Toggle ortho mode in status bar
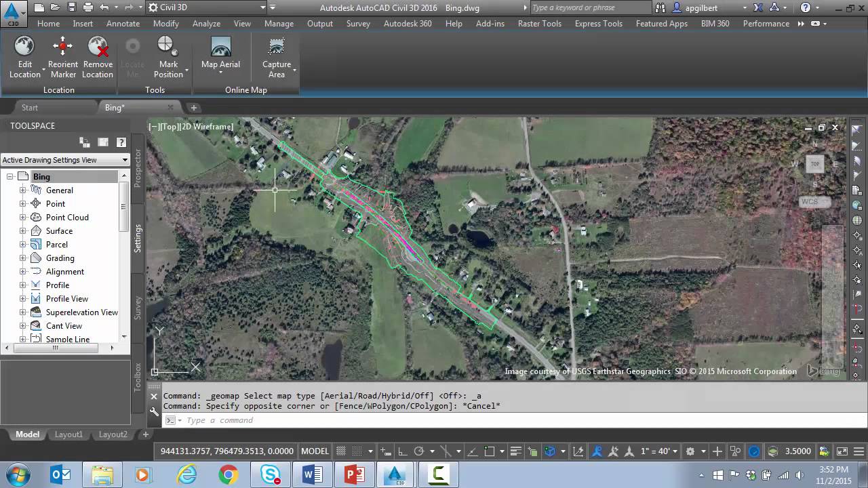 coord(402,451)
